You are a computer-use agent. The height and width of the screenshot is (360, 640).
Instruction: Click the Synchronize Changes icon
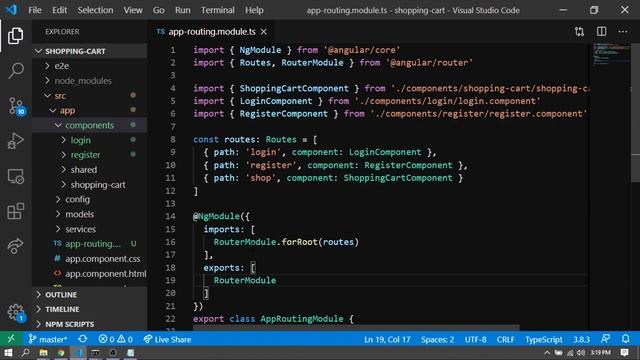(x=83, y=339)
